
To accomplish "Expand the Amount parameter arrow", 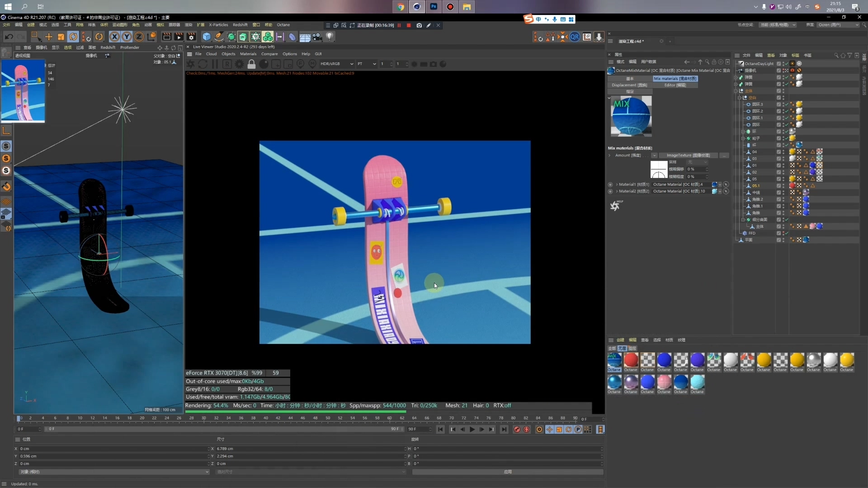I will (609, 155).
